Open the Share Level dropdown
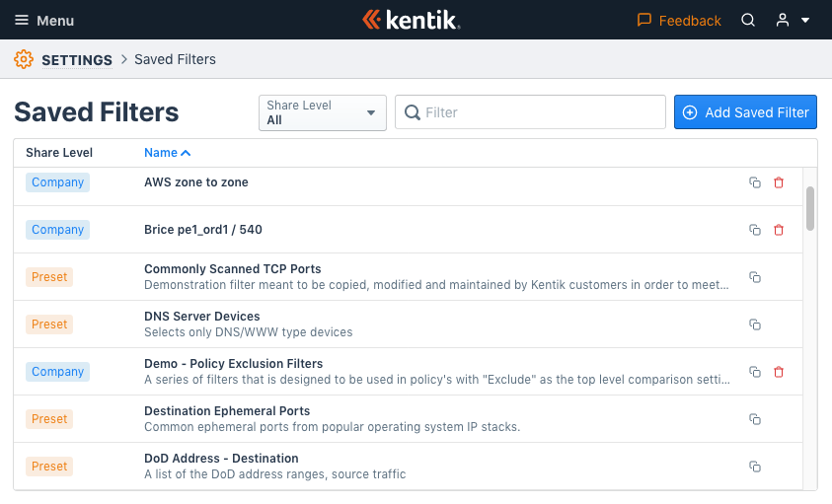This screenshot has height=504, width=832. point(323,112)
